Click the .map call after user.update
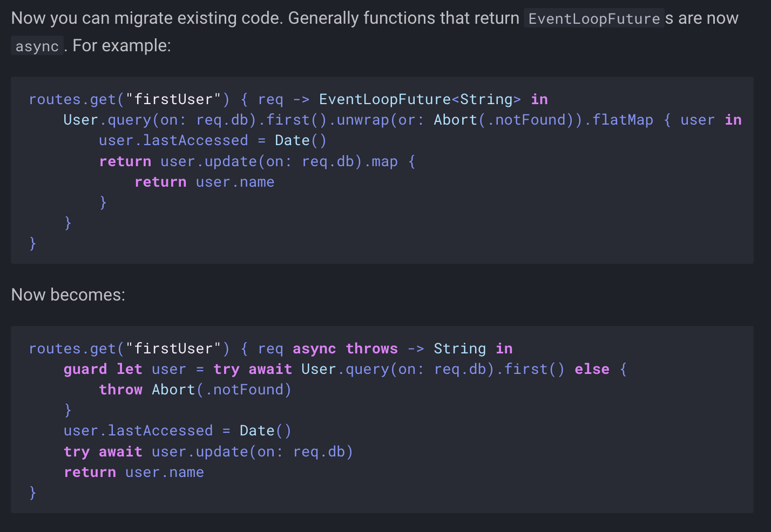Image resolution: width=771 pixels, height=532 pixels. click(384, 161)
